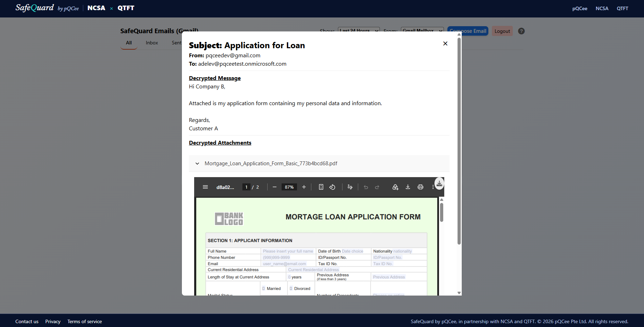Click the undo arrow in PDF toolbar
Screen dimensions: 644x327
(366, 187)
